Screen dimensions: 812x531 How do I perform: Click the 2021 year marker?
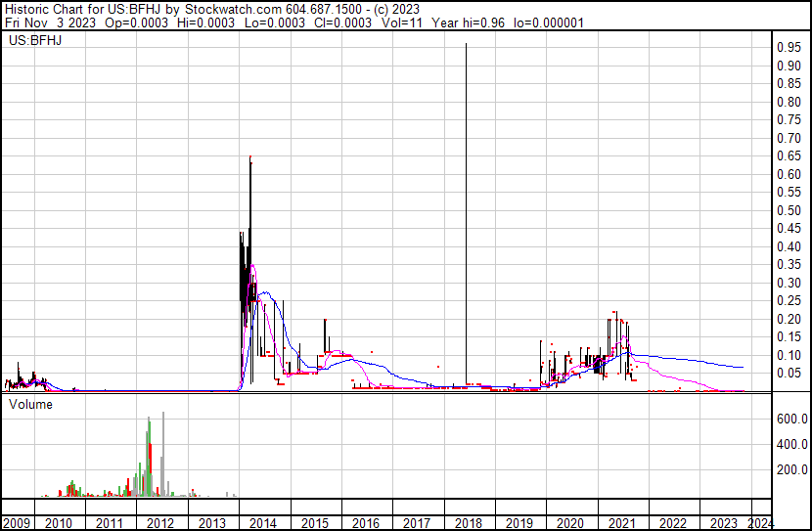click(x=619, y=522)
